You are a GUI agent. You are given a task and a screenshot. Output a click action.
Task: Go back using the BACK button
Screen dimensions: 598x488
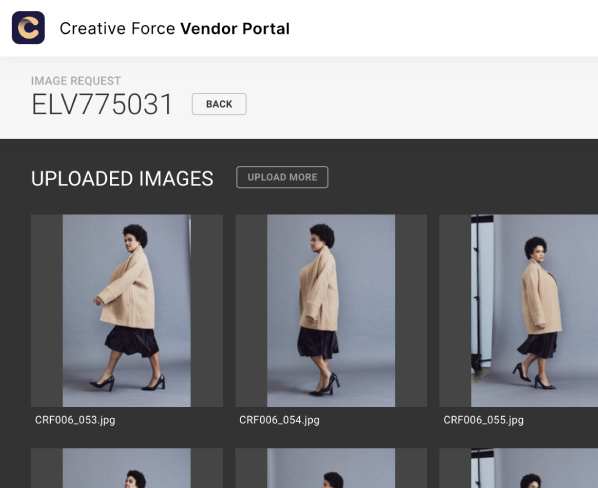pyautogui.click(x=219, y=104)
